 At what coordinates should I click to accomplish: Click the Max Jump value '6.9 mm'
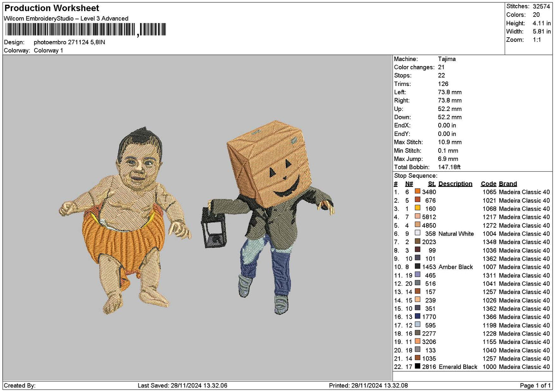[448, 159]
